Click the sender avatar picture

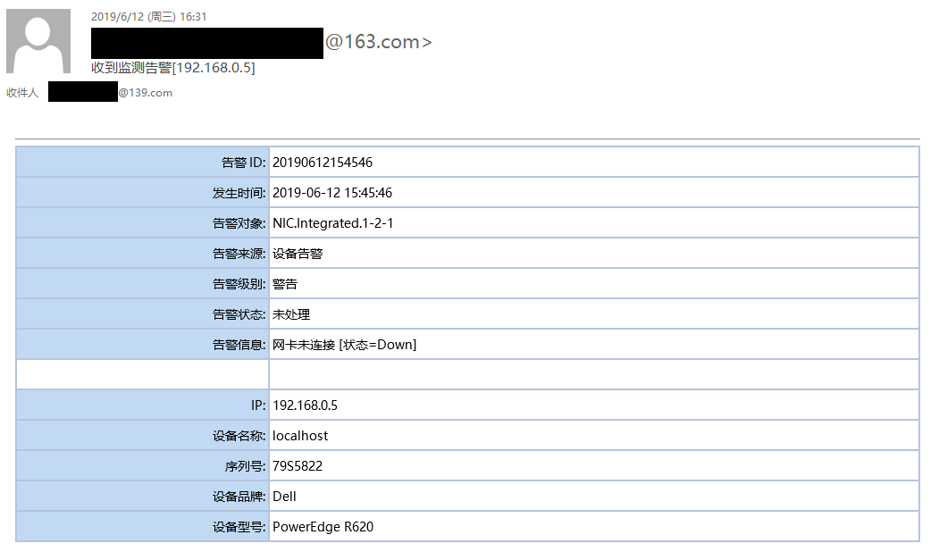[x=38, y=41]
